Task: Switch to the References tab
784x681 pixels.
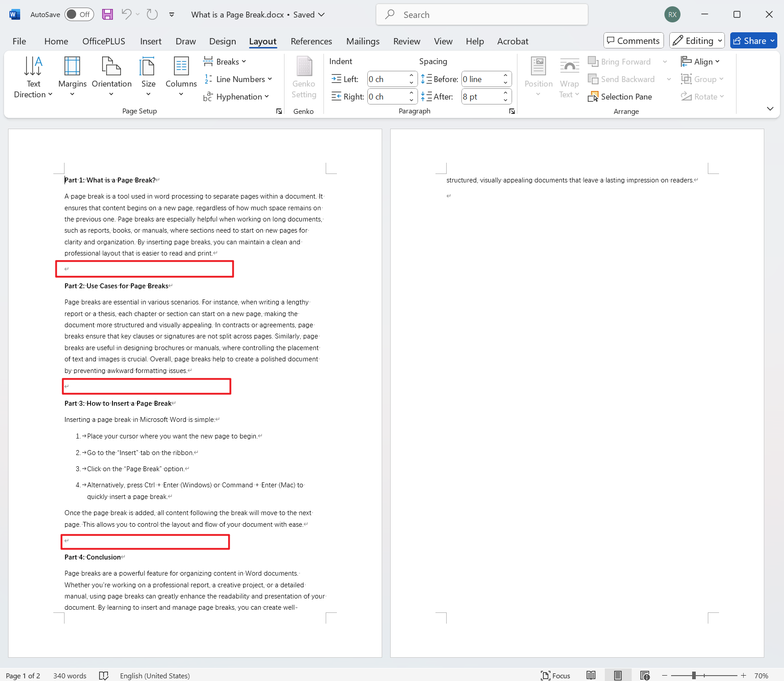Action: (311, 41)
